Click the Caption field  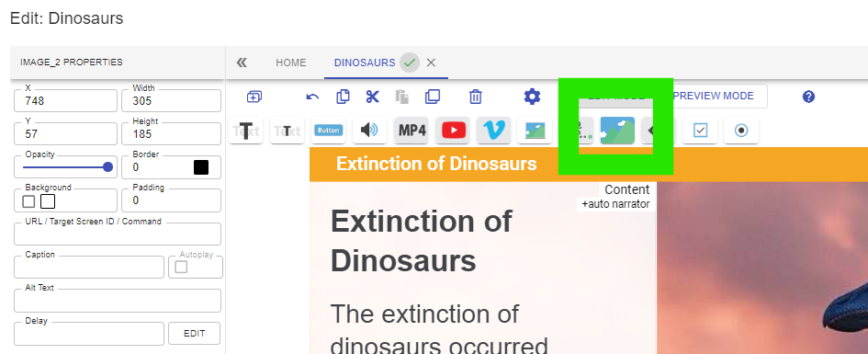[89, 267]
